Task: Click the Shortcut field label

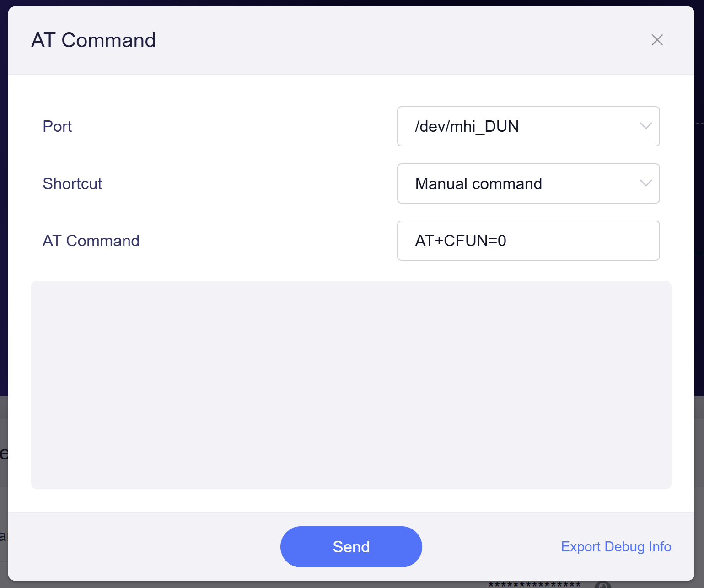Action: click(72, 183)
